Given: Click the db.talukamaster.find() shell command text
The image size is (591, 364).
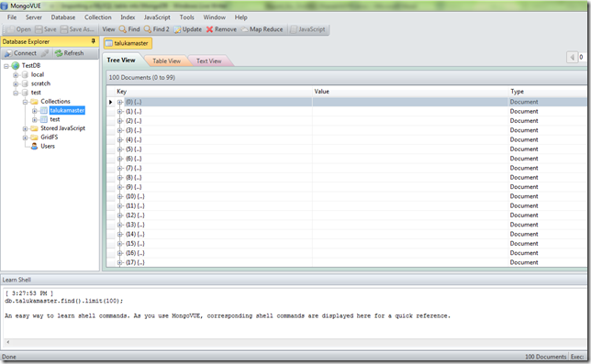Looking at the screenshot, I should tap(63, 301).
